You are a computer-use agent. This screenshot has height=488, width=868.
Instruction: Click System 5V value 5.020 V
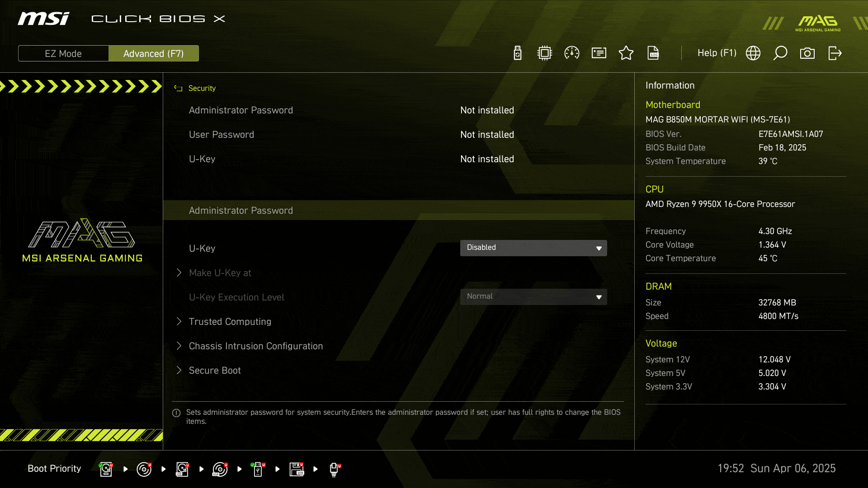pos(772,373)
